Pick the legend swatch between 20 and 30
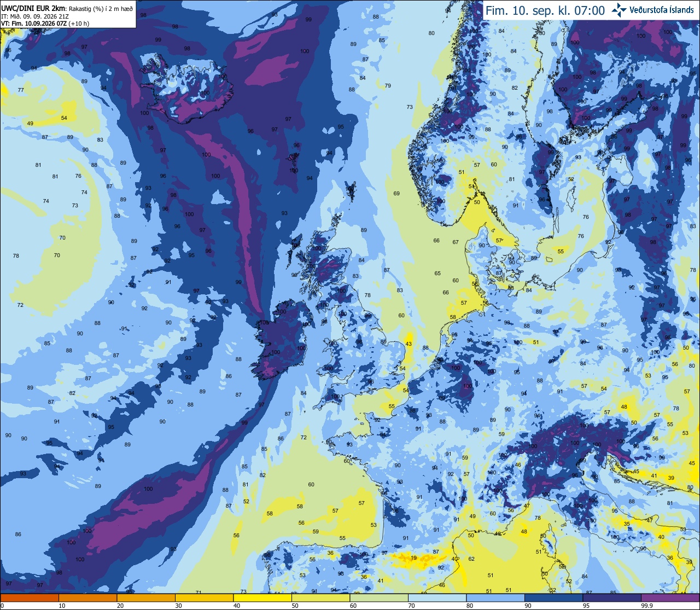Viewport: 700px width, 610px height. (145, 597)
